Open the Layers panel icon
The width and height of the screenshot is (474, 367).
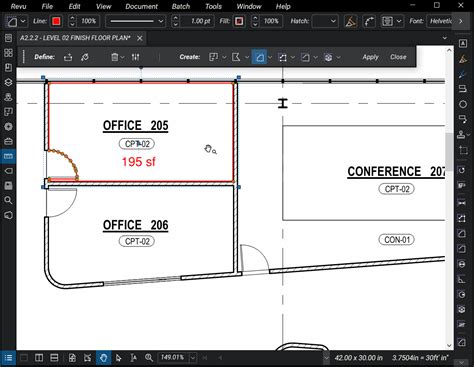(8, 82)
